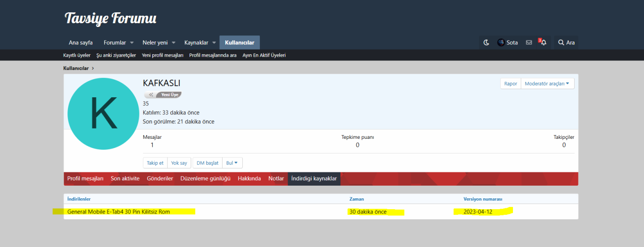Open Neler yeni menu item
The width and height of the screenshot is (644, 247).
(155, 43)
